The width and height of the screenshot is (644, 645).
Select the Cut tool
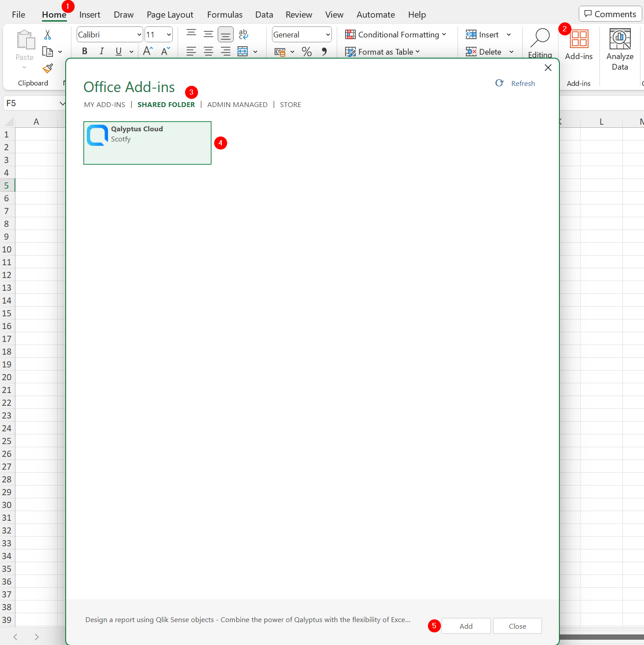(x=48, y=34)
